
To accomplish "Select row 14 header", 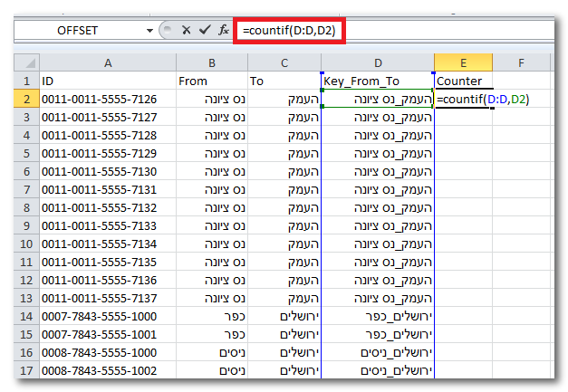I will [26, 317].
